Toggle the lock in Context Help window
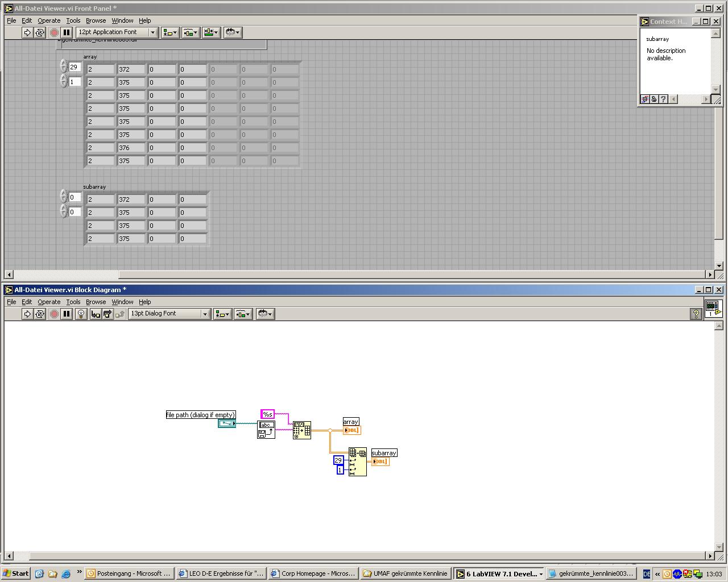The image size is (728, 582). point(654,99)
